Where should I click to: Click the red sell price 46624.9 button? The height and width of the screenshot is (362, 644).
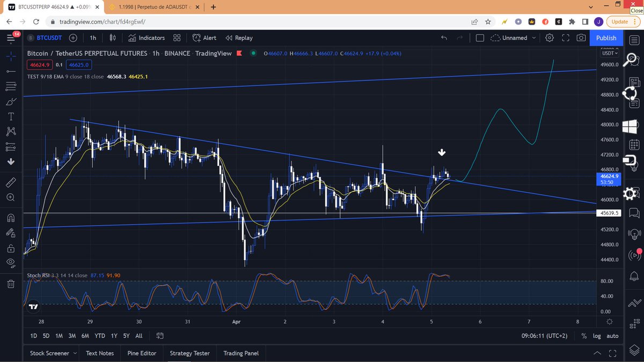40,65
